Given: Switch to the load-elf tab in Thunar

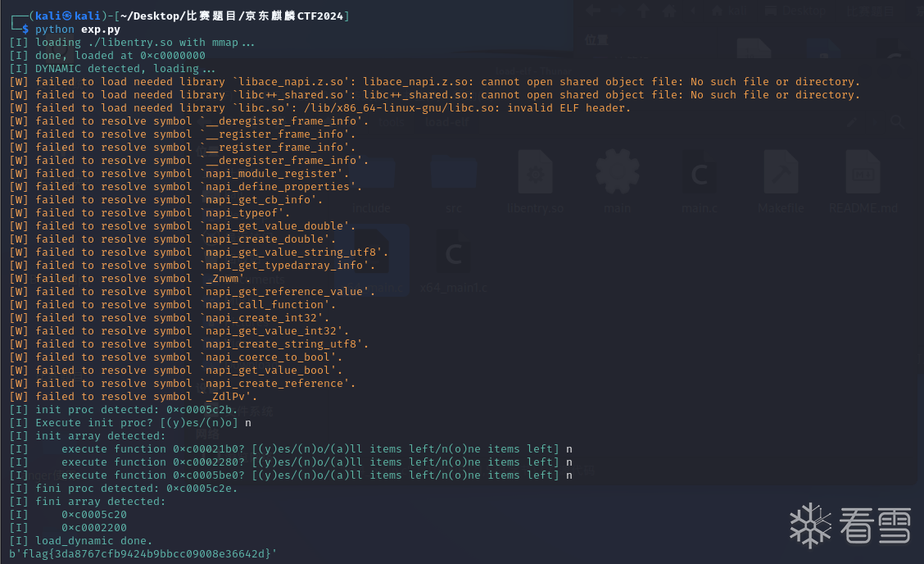Looking at the screenshot, I should [x=446, y=122].
